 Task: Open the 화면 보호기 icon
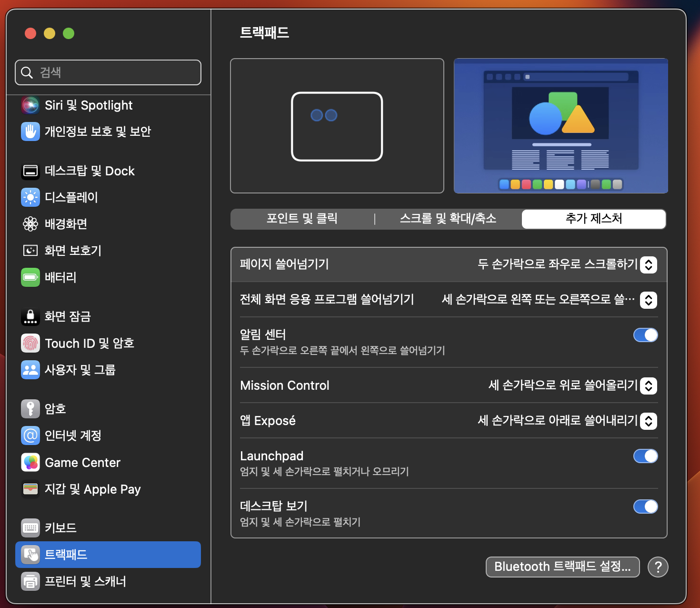[30, 251]
